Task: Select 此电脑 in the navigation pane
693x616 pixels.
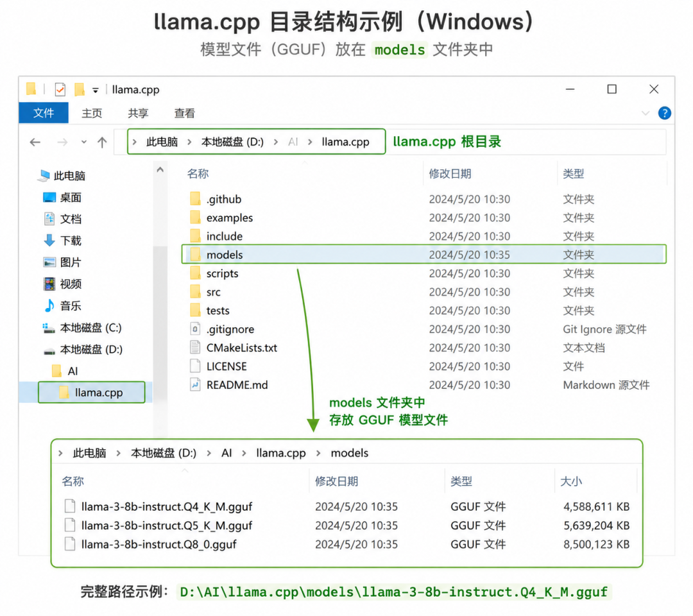Action: pos(69,176)
